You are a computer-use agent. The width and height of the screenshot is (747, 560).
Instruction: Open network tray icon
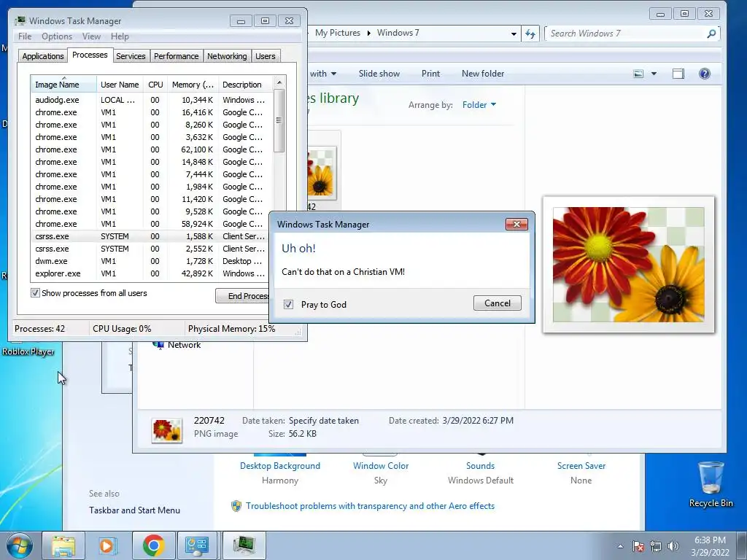click(656, 546)
